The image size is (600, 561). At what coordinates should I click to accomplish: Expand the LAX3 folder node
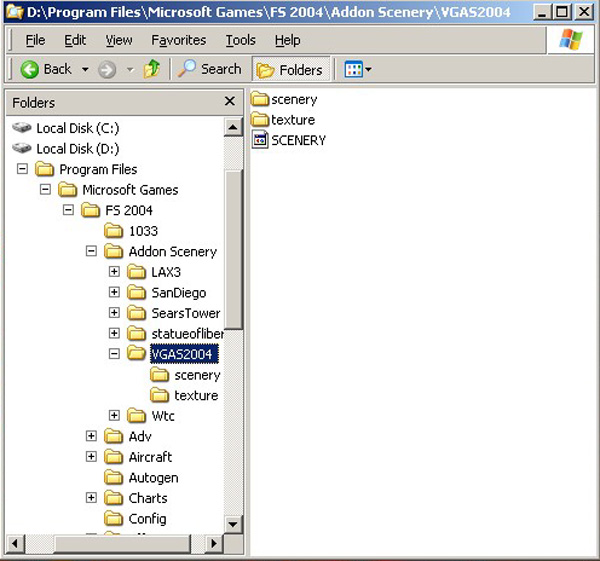pos(114,272)
